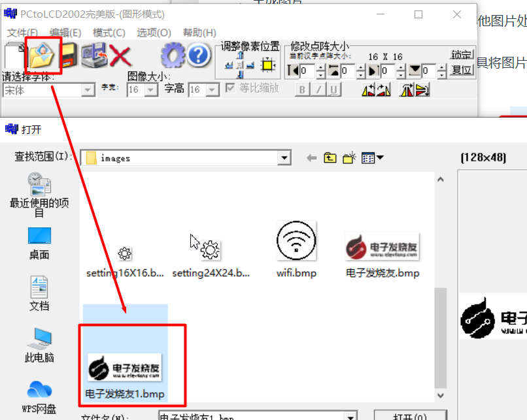Select the setting24X24 bmp file
This screenshot has width=527, height=420.
tap(211, 259)
